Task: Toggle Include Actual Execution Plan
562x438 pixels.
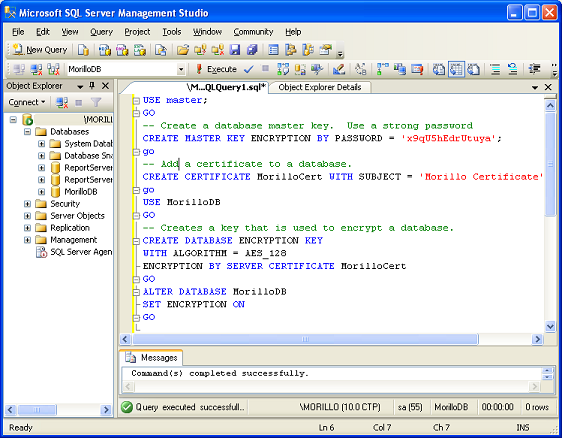Action: [x=382, y=69]
